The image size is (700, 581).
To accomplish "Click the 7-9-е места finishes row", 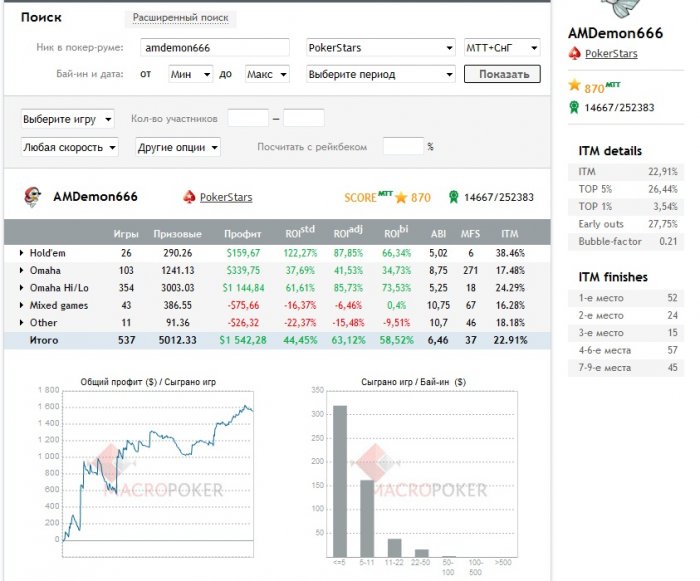I will (x=626, y=368).
